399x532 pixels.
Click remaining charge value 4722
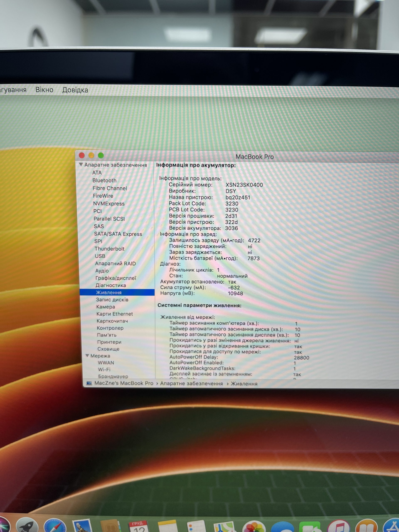tap(254, 240)
